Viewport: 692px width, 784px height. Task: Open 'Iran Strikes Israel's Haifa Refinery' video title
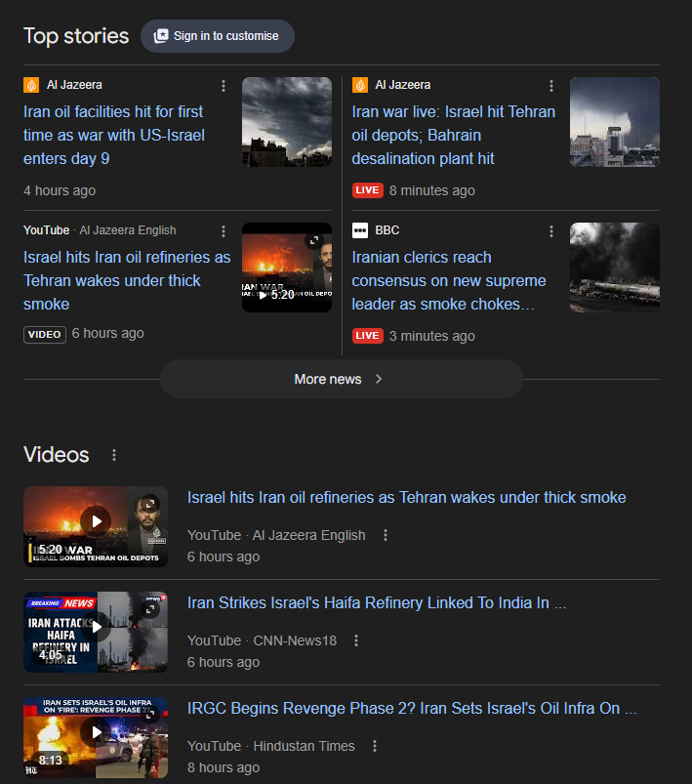point(377,603)
